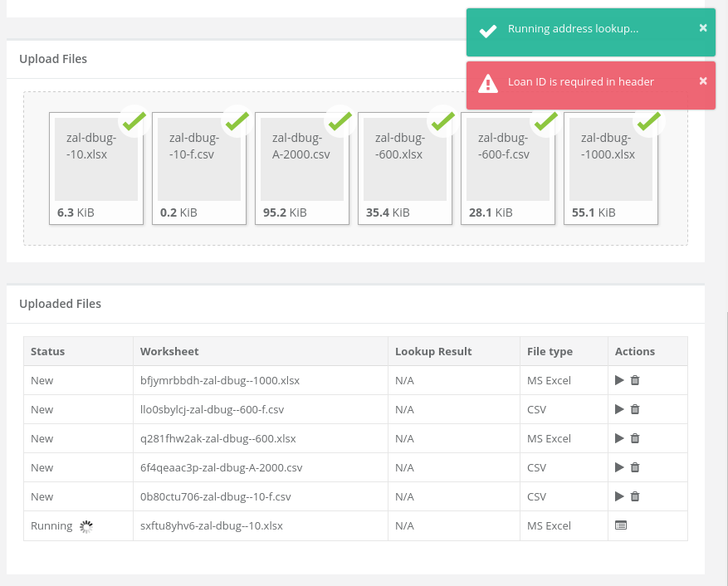Select worksheet name sxftu8yhv6-zal-dbug--10.xlsx
The width and height of the screenshot is (728, 586).
tap(211, 525)
